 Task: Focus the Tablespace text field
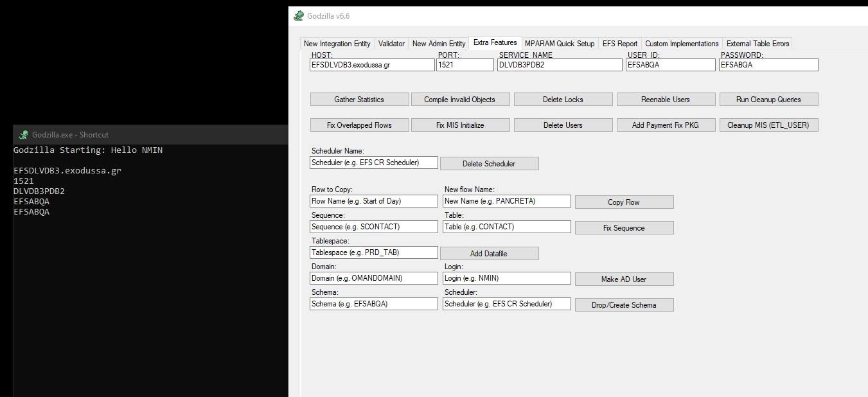[x=373, y=252]
